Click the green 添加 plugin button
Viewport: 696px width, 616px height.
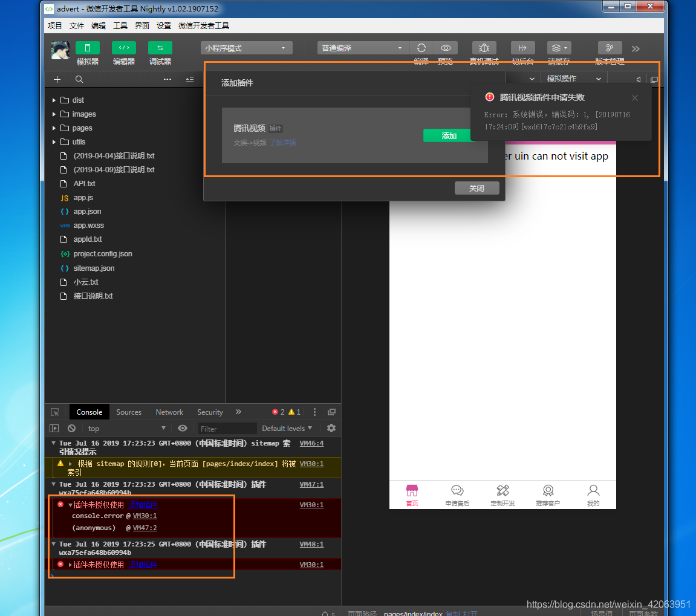click(x=449, y=135)
